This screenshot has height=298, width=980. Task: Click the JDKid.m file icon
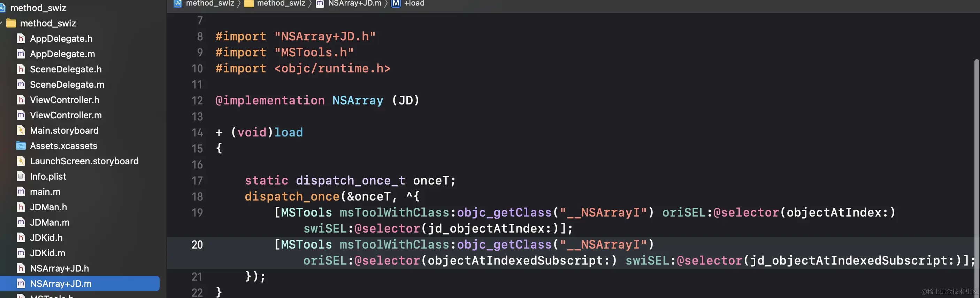(21, 253)
